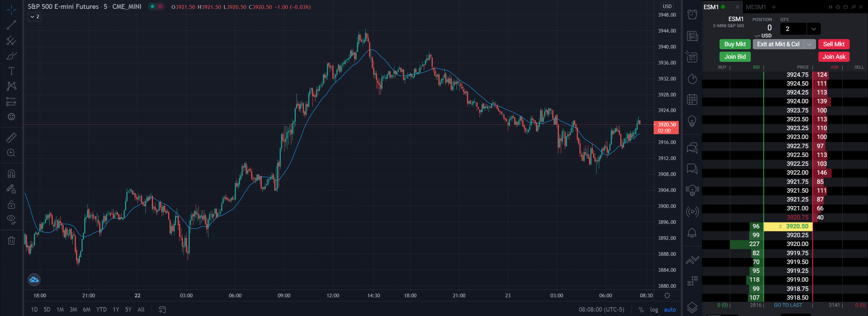Open the emoji icons tool
Image resolution: width=868 pixels, height=316 pixels.
tap(11, 117)
